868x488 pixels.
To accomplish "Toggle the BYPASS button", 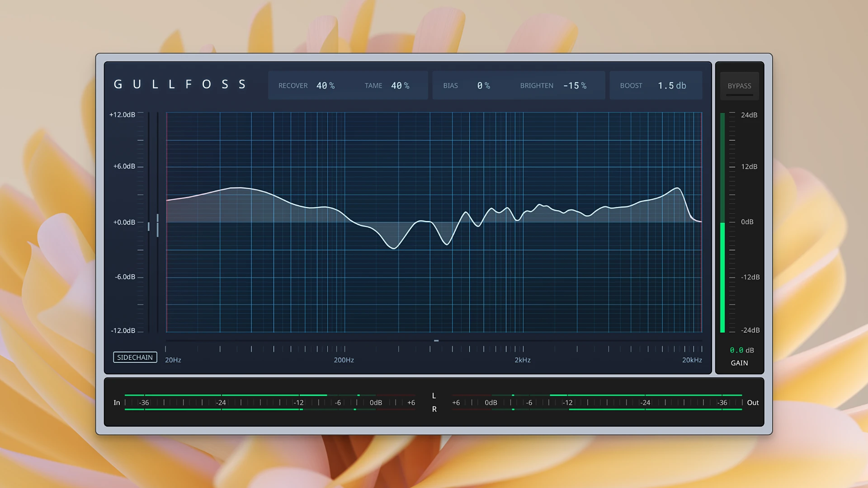I will tap(739, 86).
